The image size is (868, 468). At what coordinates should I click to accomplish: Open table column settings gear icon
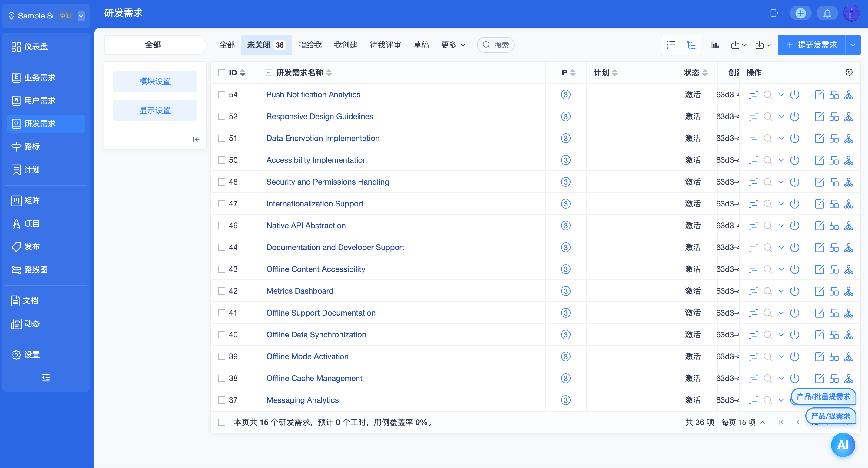tap(849, 72)
